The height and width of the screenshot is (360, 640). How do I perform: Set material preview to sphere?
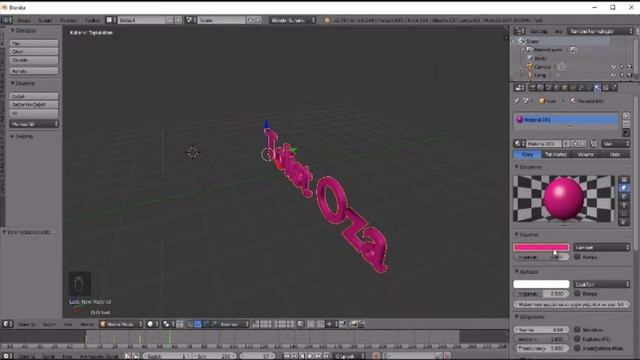(x=624, y=188)
